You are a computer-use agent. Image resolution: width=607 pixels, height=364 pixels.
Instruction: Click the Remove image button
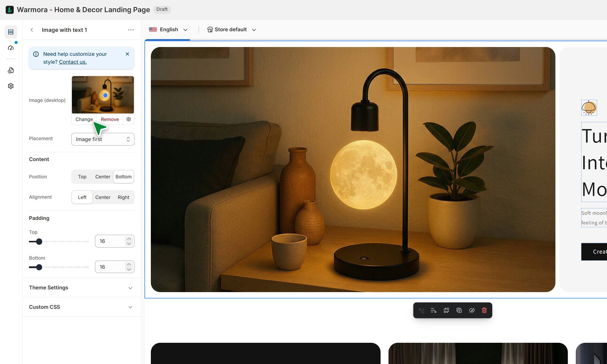(110, 119)
